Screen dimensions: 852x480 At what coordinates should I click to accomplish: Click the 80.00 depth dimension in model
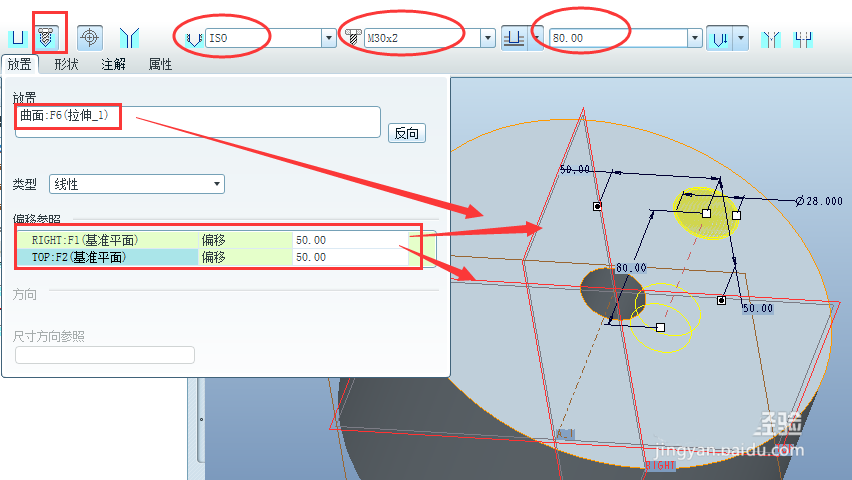click(x=631, y=268)
